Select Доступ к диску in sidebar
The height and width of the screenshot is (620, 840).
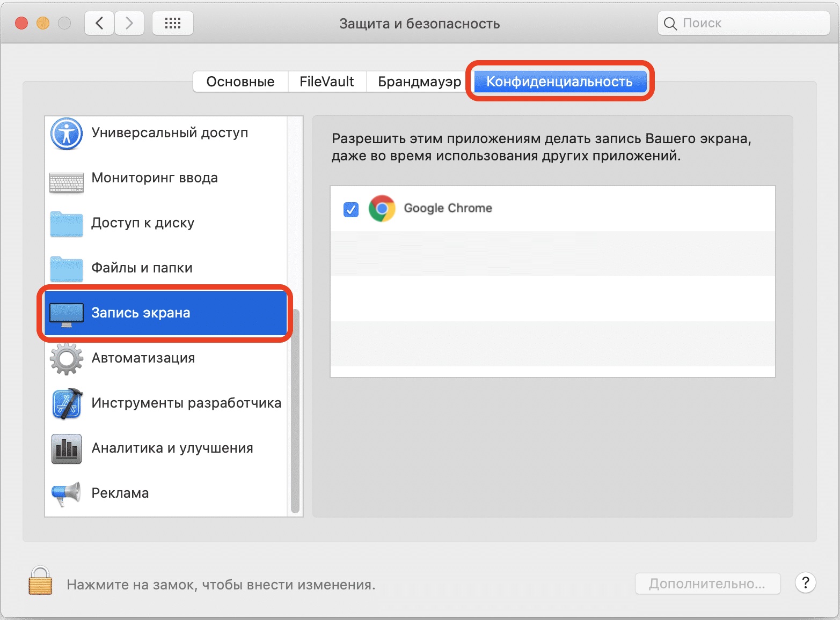[x=143, y=223]
